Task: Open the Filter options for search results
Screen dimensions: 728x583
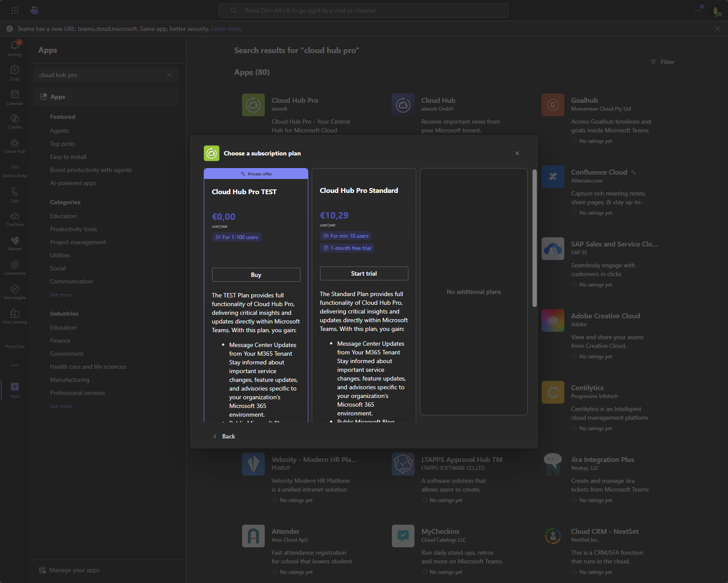Action: point(662,62)
